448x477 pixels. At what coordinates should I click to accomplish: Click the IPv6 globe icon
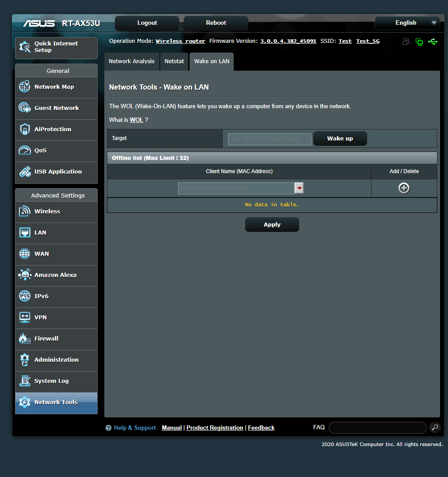(x=25, y=296)
